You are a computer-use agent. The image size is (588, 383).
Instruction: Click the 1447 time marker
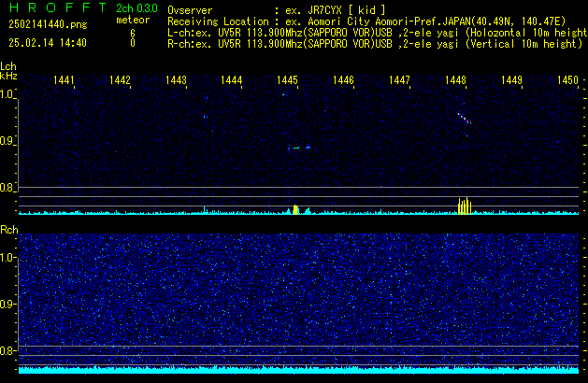pos(399,80)
